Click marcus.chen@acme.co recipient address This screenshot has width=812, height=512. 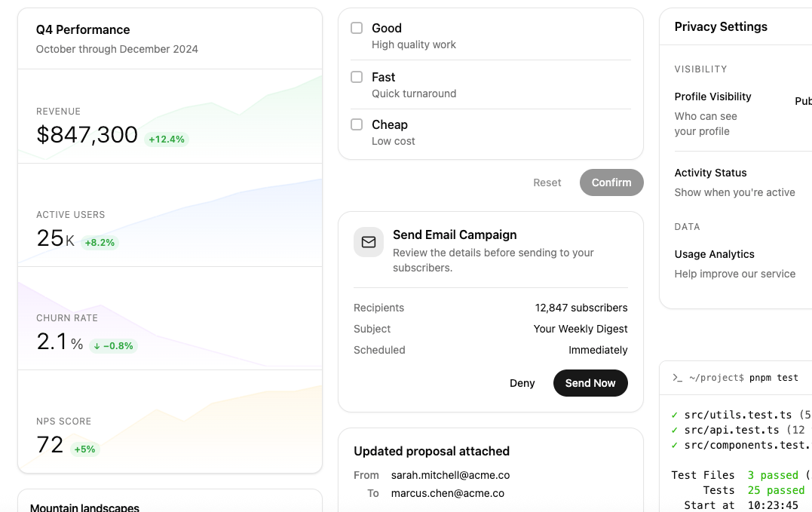point(447,493)
